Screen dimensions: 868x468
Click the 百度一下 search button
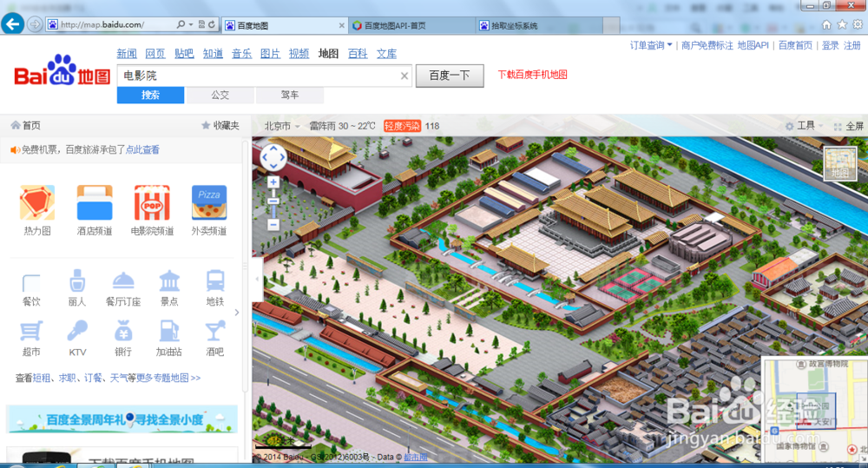click(x=450, y=76)
